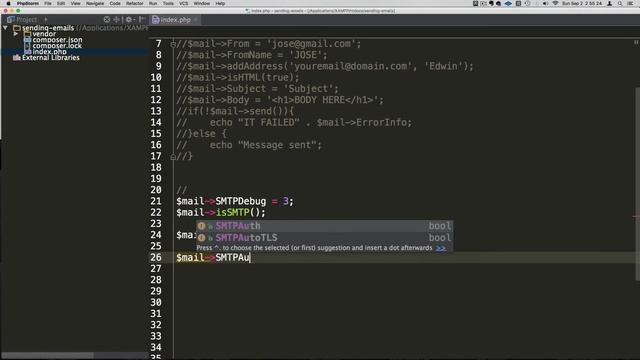Click line number 26 in the gutter
The width and height of the screenshot is (640, 360).
[156, 258]
